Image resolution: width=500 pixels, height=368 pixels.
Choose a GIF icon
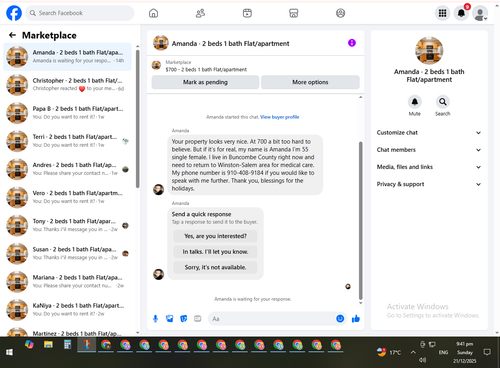pyautogui.click(x=198, y=319)
